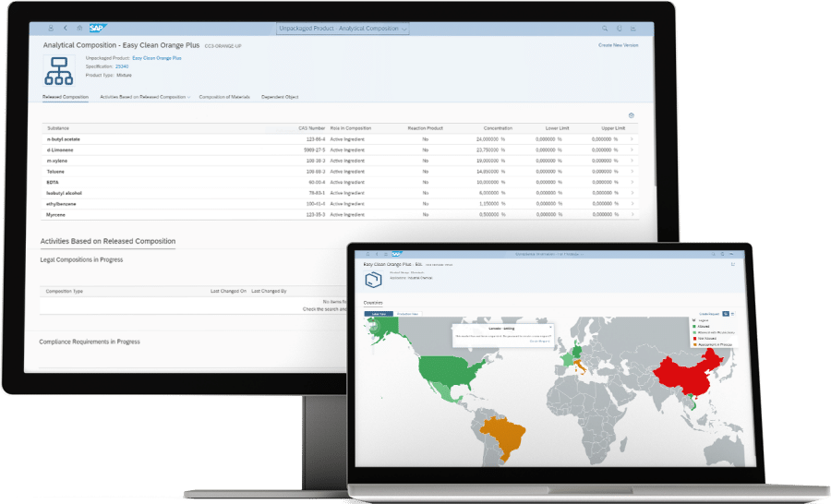
Task: Open rightmost menu icon in laptop header
Action: pyautogui.click(x=731, y=255)
